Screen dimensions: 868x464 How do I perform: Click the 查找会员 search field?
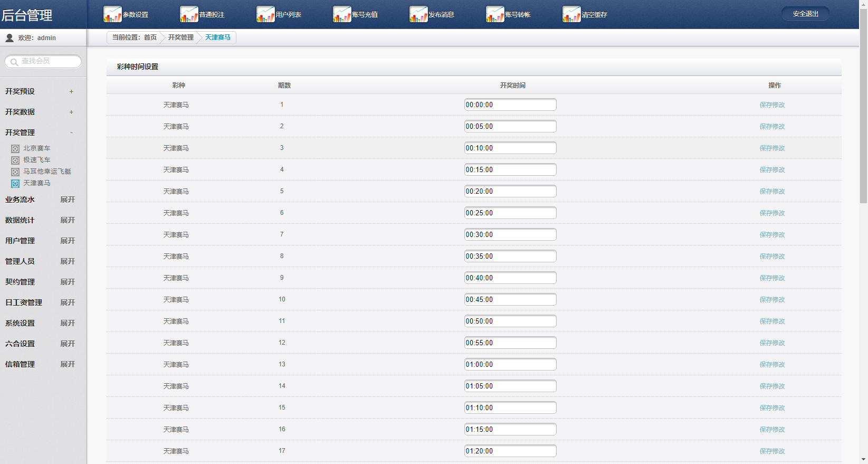coord(49,61)
